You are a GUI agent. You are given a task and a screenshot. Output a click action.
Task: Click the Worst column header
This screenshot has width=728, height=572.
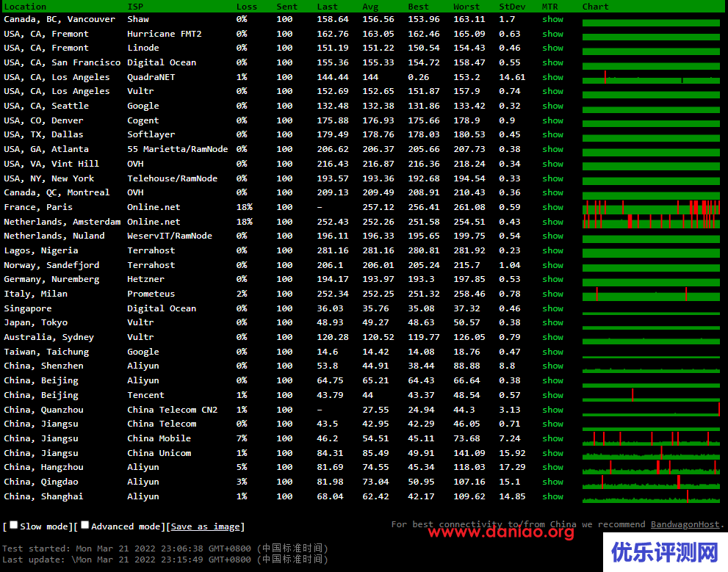point(466,7)
